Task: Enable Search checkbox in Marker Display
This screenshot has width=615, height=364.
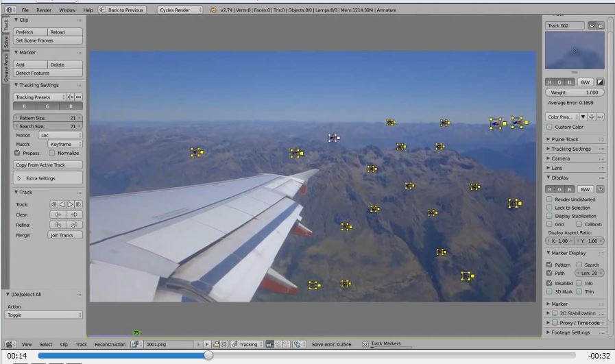Action: tap(579, 265)
